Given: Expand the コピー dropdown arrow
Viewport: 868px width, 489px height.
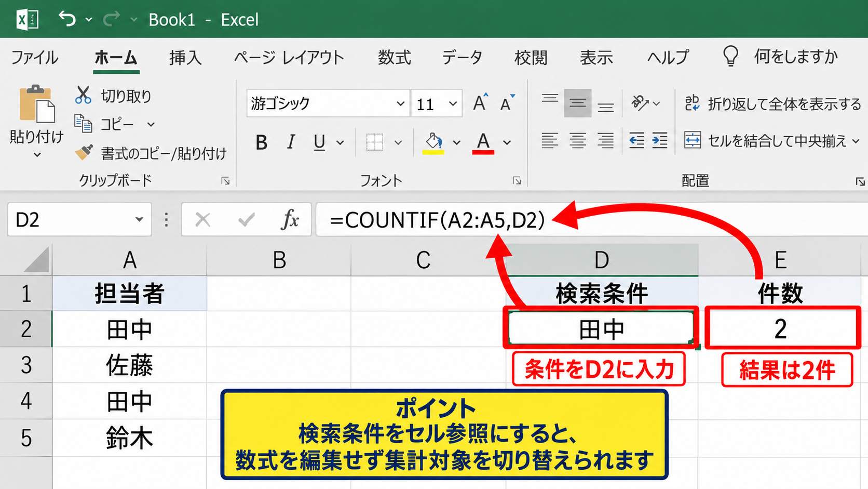Looking at the screenshot, I should tap(151, 124).
